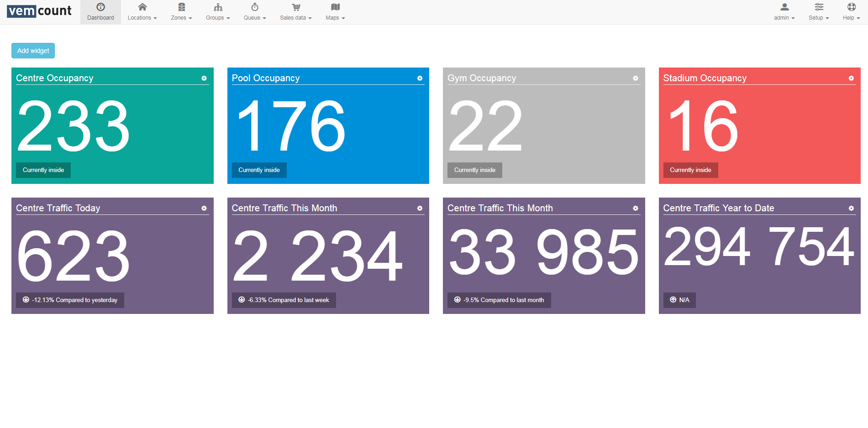
Task: Open settings gear of Centre Occupancy widget
Action: pyautogui.click(x=204, y=78)
